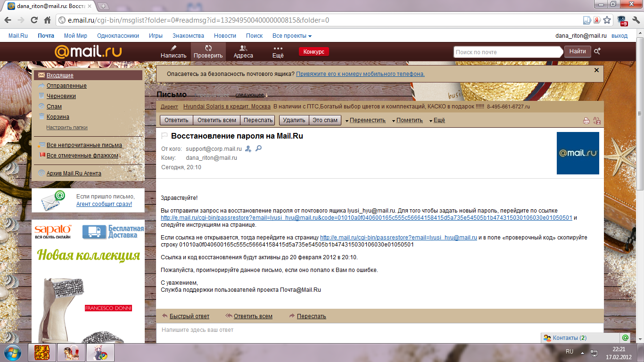This screenshot has height=362, width=644.
Task: Open the Черновики folder
Action: click(x=61, y=96)
